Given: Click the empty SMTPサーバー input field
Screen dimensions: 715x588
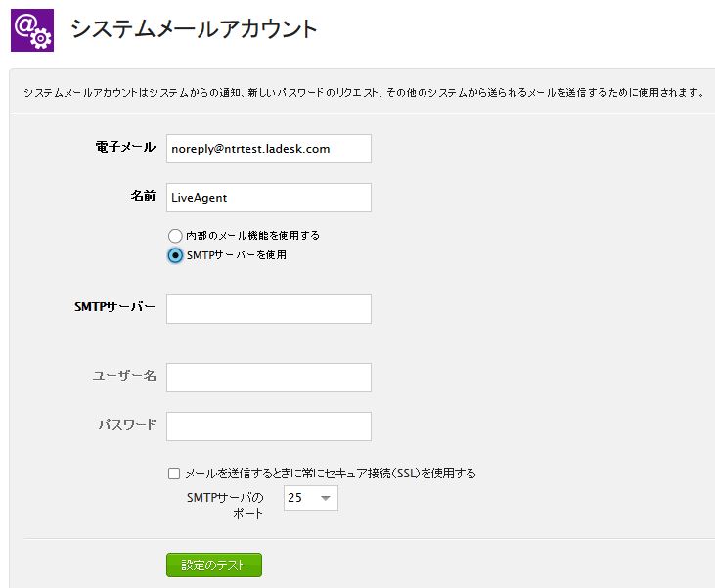Looking at the screenshot, I should click(x=269, y=309).
